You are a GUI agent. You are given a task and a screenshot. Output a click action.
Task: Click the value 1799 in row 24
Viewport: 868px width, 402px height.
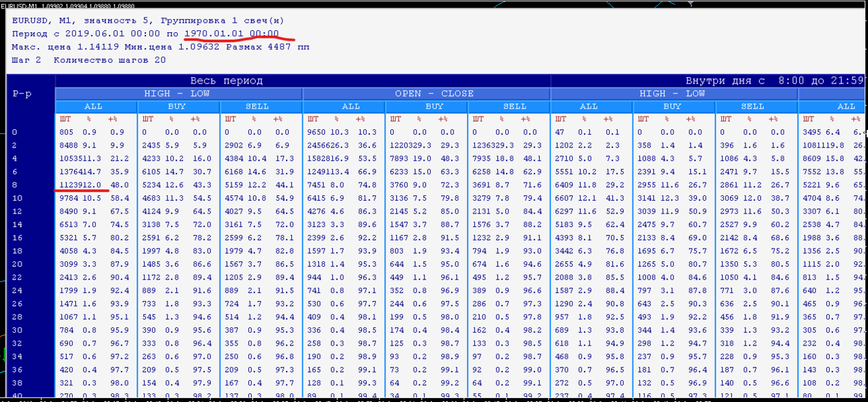coord(69,291)
